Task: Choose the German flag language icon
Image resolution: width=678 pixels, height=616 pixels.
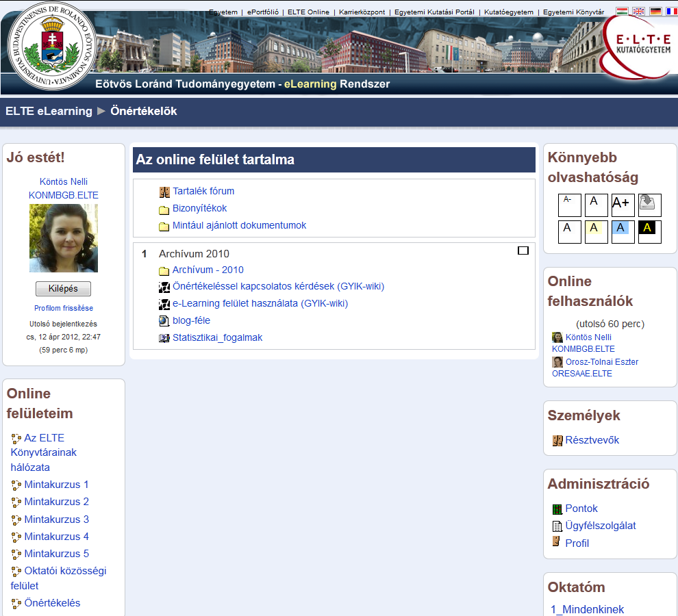Action: (655, 12)
